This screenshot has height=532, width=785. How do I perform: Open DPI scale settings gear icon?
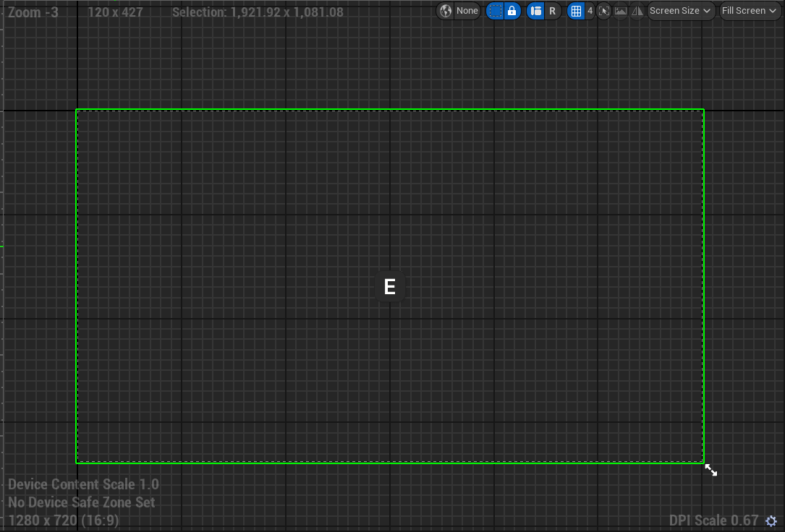(x=771, y=521)
